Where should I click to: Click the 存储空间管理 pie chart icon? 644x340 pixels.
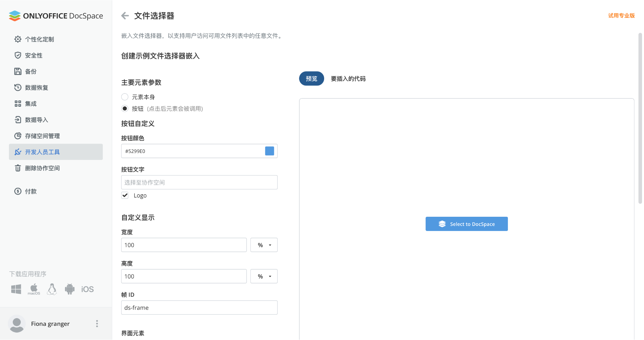(x=18, y=136)
